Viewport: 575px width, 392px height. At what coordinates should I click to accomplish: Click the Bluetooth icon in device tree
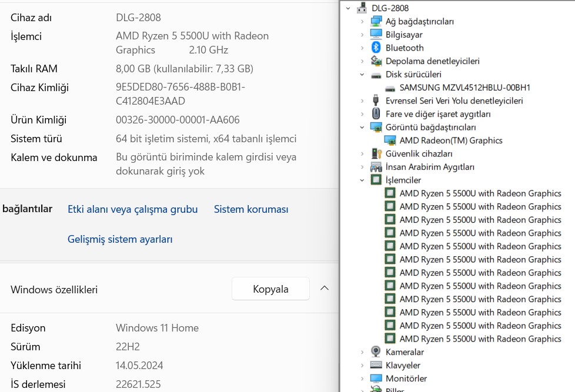(x=376, y=48)
